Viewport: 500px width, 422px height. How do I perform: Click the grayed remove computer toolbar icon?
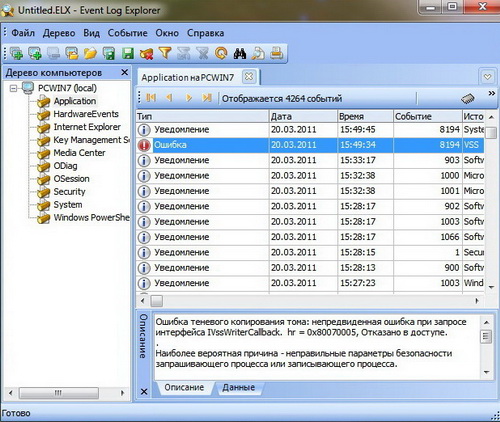53,53
